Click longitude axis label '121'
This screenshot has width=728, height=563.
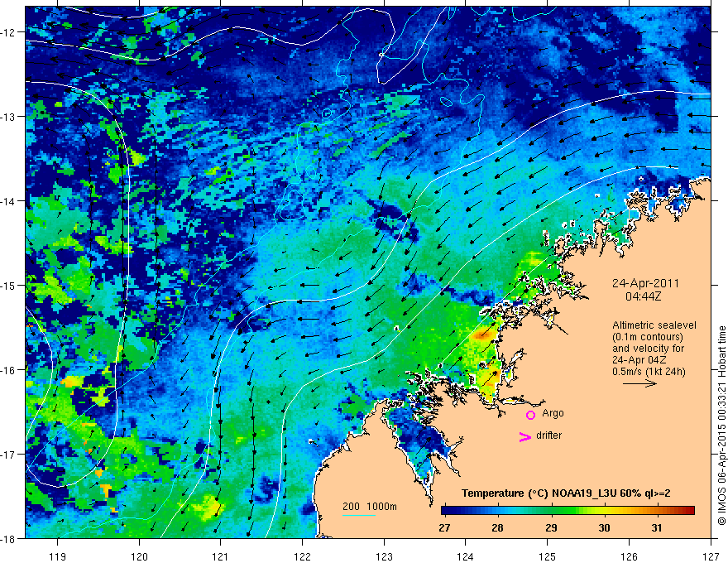tap(221, 556)
